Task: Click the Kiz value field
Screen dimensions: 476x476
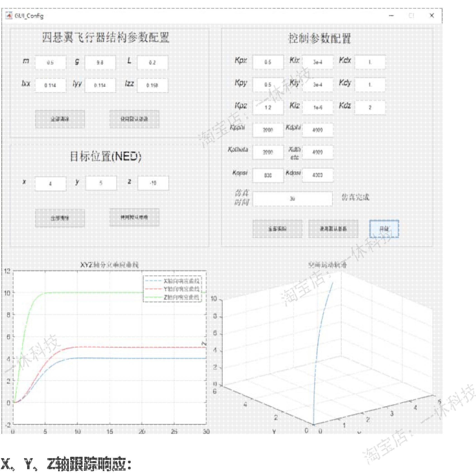Action: tap(318, 108)
